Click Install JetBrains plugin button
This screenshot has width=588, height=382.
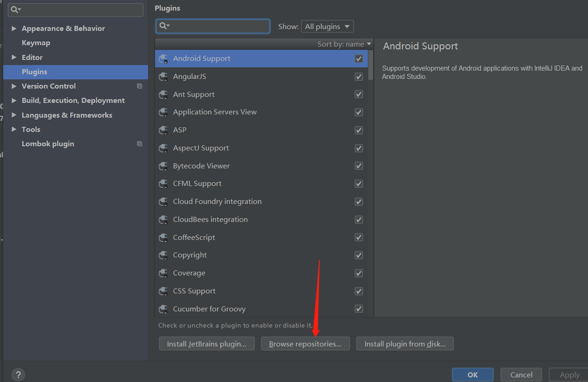[207, 344]
